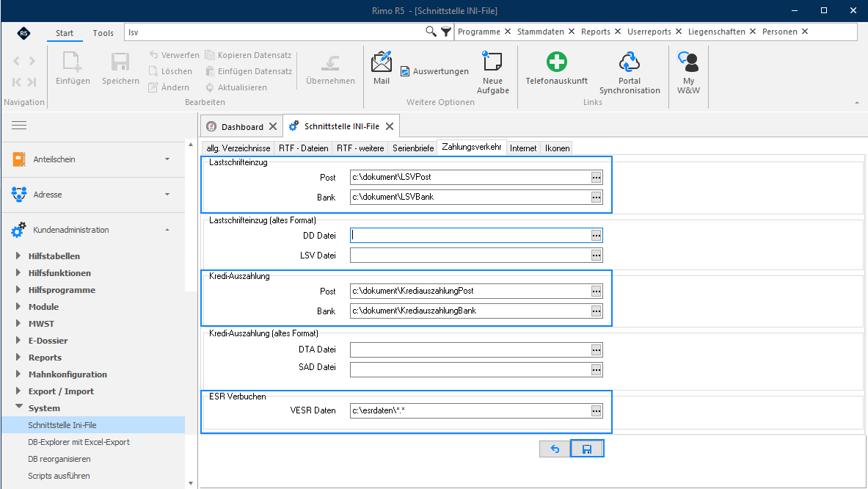This screenshot has height=489, width=868.
Task: Browse for Lastschrifteinzug Post path
Action: (597, 177)
